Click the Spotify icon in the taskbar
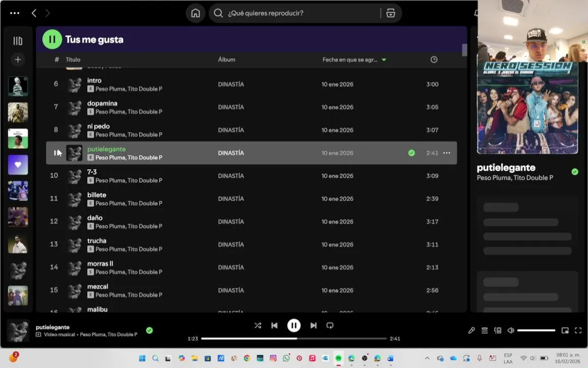The image size is (588, 368). (338, 358)
